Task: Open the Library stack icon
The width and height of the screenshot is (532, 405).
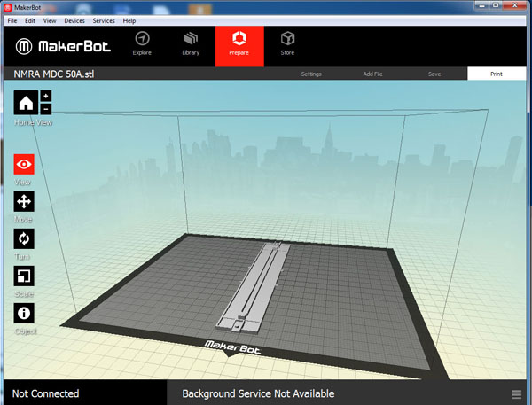Action: click(x=191, y=39)
